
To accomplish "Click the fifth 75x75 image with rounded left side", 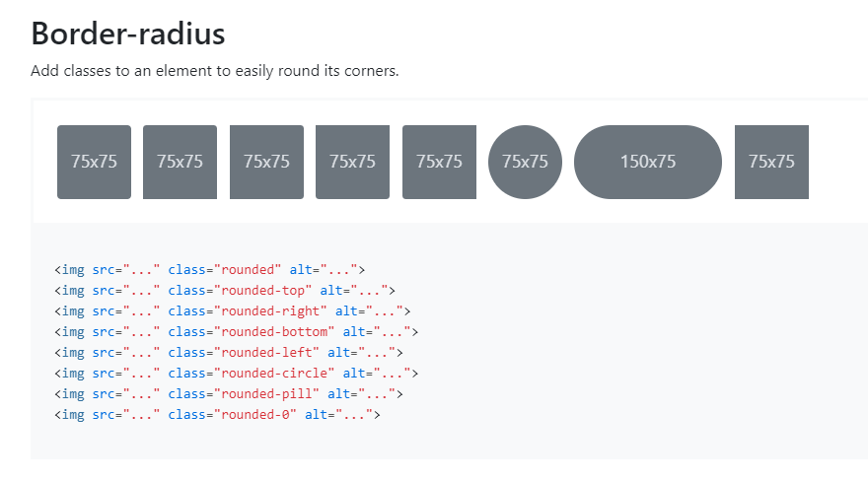I will tap(439, 162).
